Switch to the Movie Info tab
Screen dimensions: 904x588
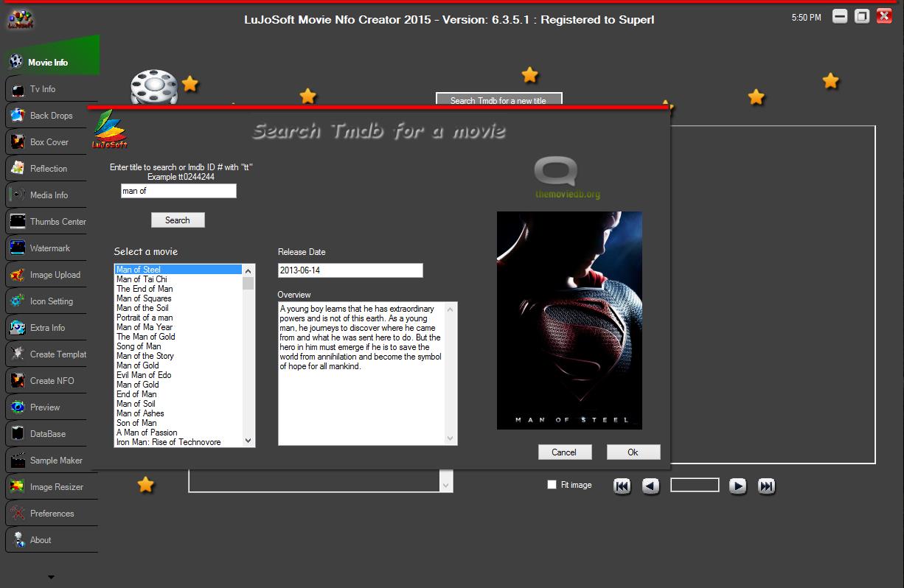tap(52, 62)
